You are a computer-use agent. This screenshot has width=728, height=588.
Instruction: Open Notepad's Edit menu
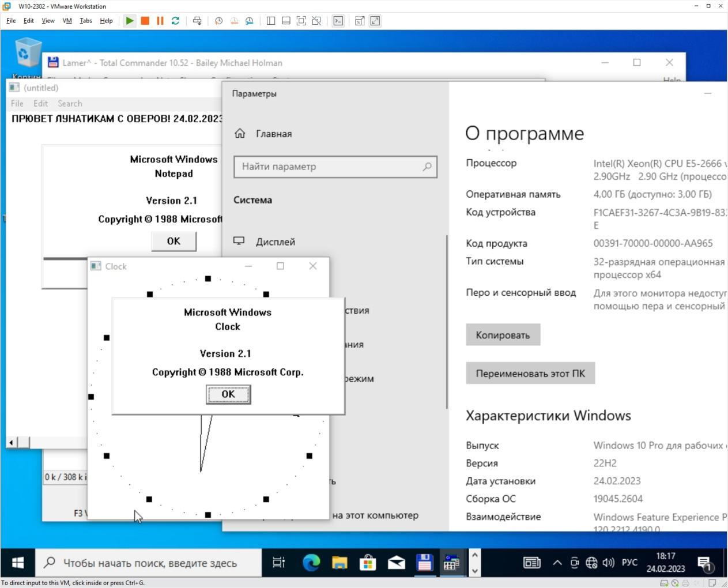click(40, 104)
